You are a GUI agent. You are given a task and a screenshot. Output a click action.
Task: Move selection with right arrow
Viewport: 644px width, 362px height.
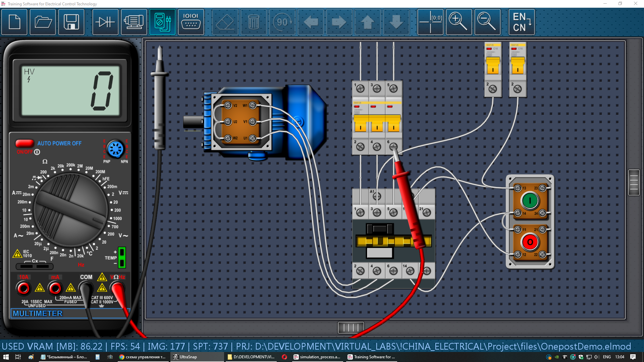tap(339, 22)
